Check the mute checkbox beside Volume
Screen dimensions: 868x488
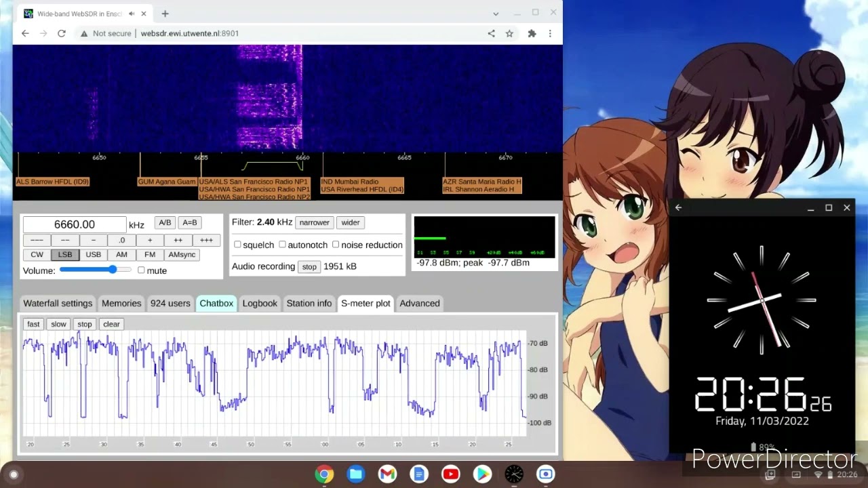[x=141, y=270]
